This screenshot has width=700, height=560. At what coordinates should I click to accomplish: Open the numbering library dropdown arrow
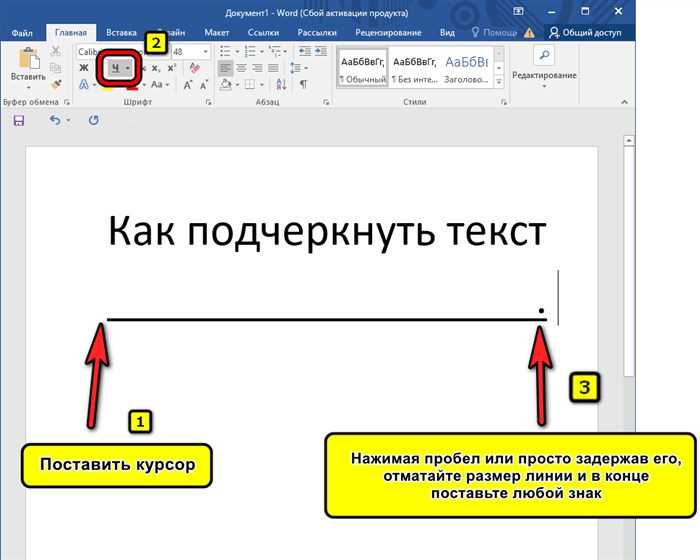[x=262, y=51]
